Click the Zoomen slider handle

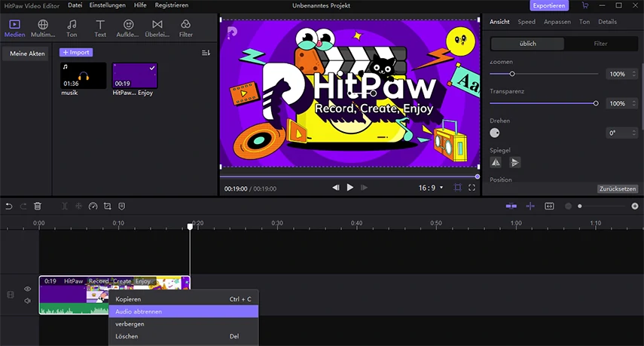pyautogui.click(x=511, y=74)
